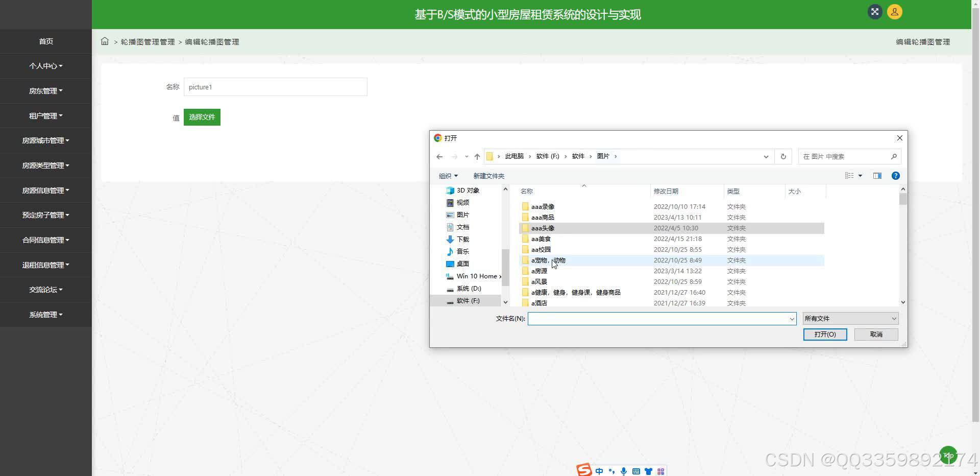Click 软件 (F:) in address path
Image resolution: width=980 pixels, height=476 pixels.
[x=548, y=156]
